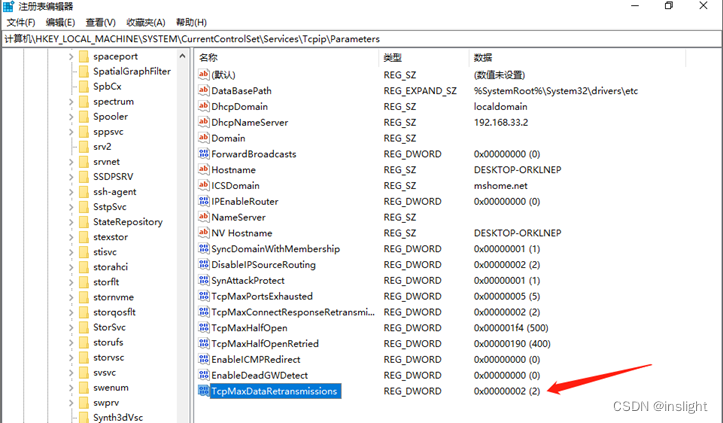Click the NameServer string value icon

point(203,217)
